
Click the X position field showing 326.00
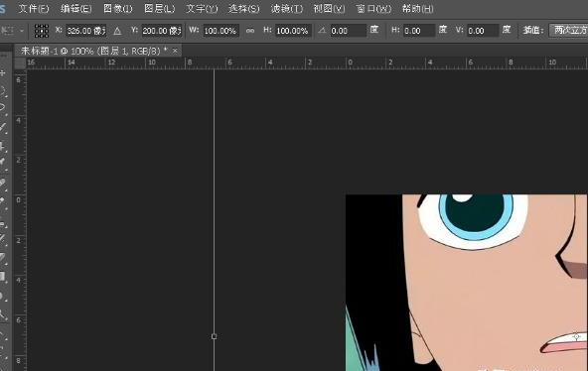pyautogui.click(x=85, y=31)
